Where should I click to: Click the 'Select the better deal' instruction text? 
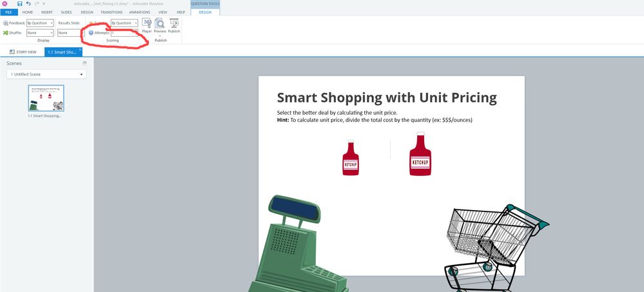[x=337, y=113]
